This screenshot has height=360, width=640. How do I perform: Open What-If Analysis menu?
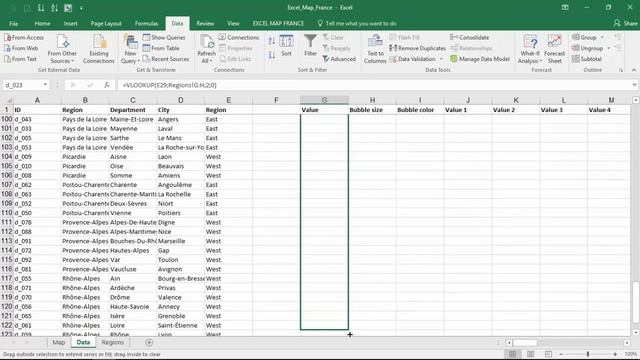[530, 49]
